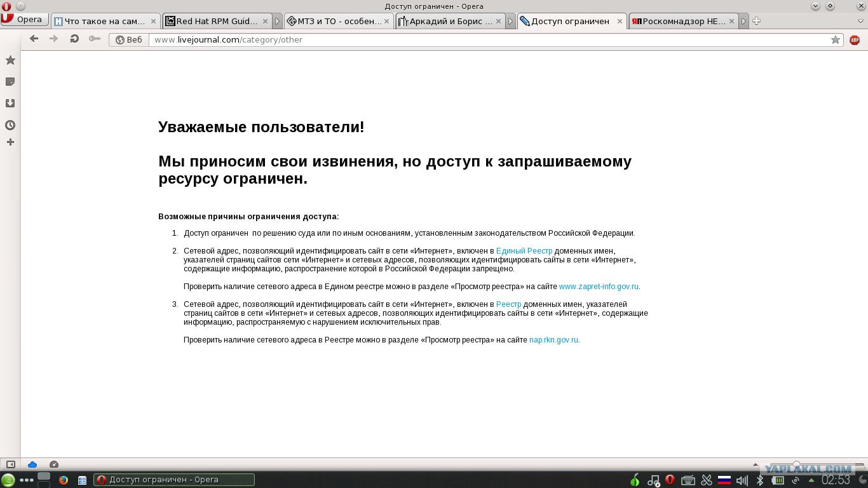Follow the 'Реестр' link in item 3
868x488 pixels.
508,304
